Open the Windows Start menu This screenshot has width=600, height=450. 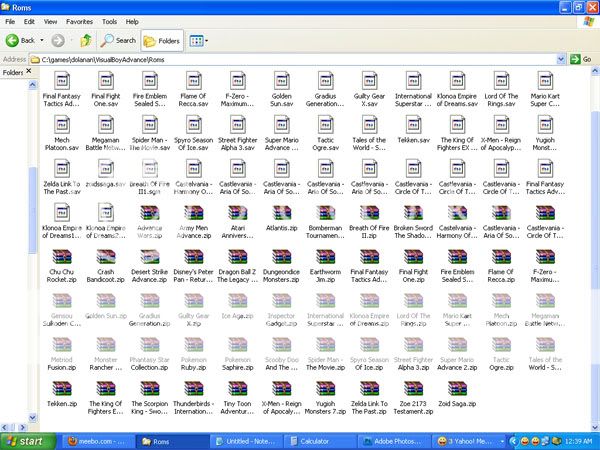(x=27, y=442)
